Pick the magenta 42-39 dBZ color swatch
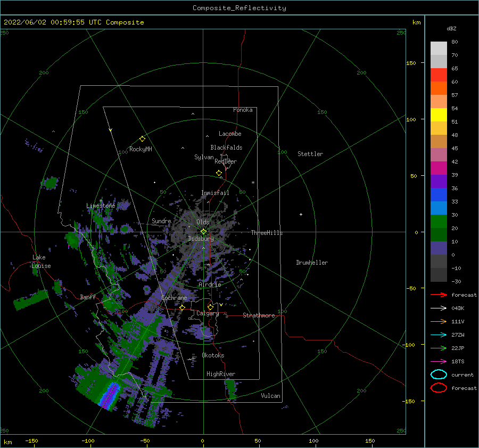The width and height of the screenshot is (479, 448). [x=439, y=168]
